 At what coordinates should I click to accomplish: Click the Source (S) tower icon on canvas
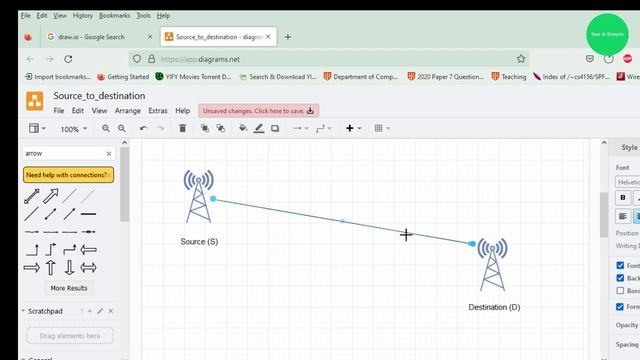pos(198,196)
